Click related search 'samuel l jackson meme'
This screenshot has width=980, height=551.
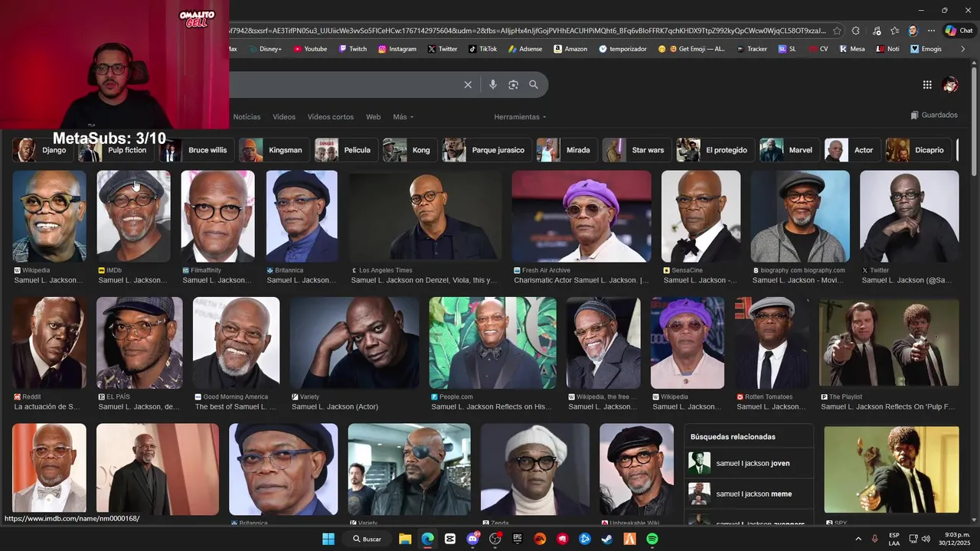coord(748,494)
